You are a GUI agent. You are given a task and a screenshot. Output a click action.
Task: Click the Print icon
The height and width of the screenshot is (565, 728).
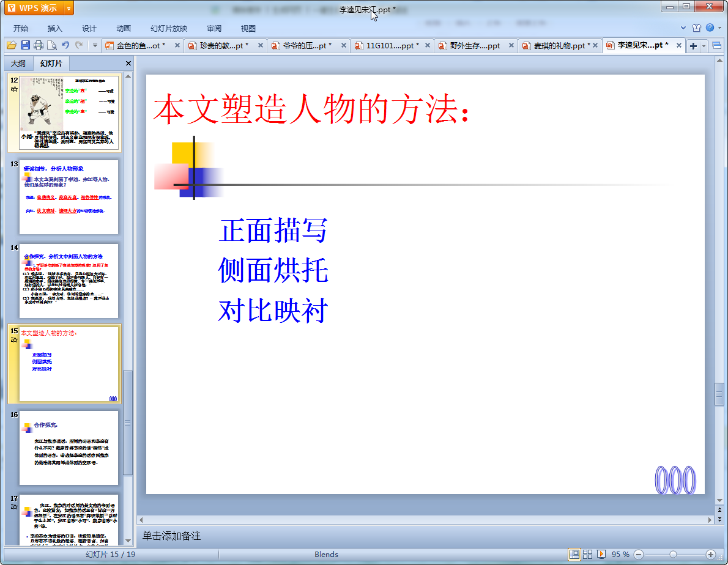tap(39, 45)
